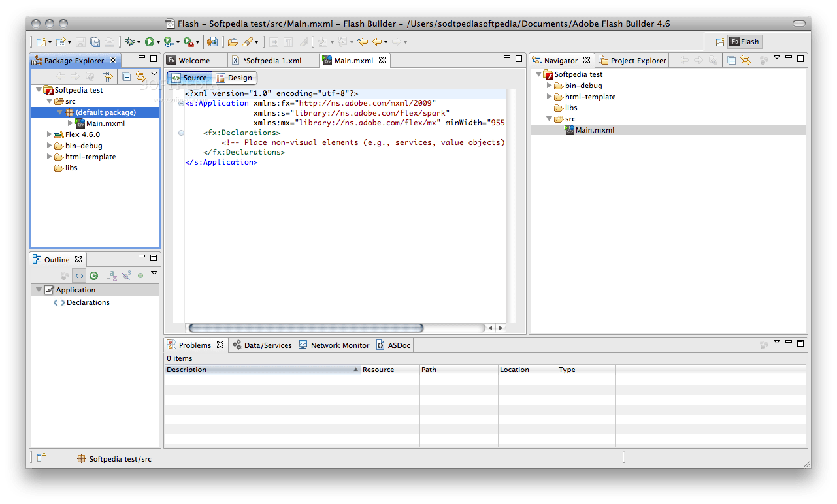
Task: Open the Outline view menu dropdown
Action: pyautogui.click(x=154, y=273)
